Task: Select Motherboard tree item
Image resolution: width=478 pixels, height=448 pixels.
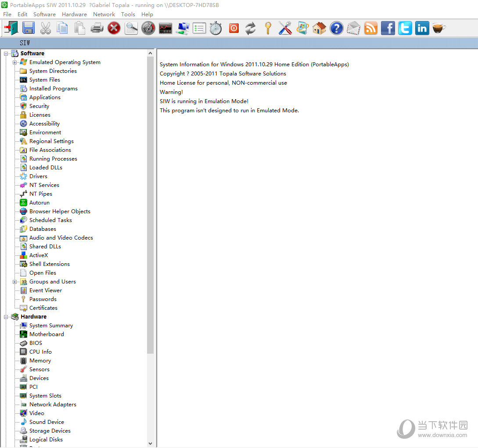Action: click(47, 334)
